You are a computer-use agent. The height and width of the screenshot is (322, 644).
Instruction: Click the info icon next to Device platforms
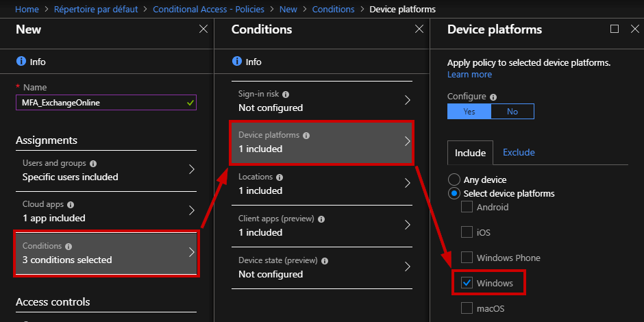306,135
